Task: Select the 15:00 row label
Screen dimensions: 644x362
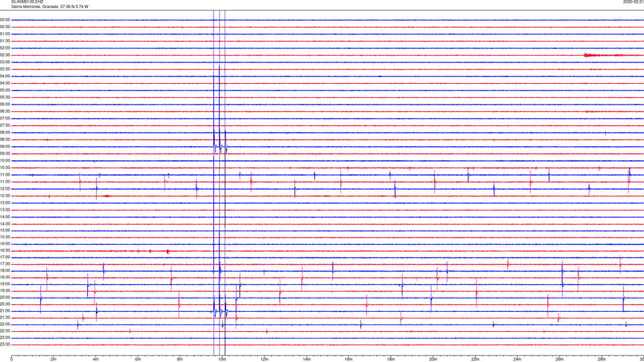Action: (x=5, y=230)
